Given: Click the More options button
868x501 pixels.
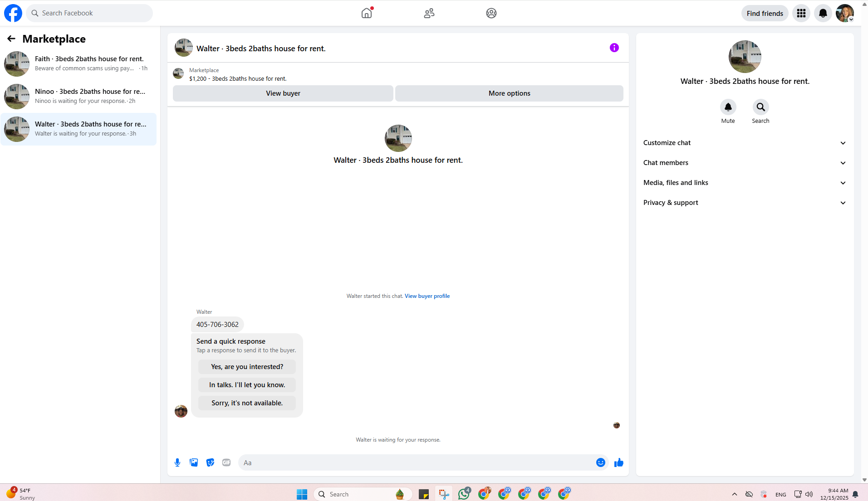Looking at the screenshot, I should tap(509, 93).
